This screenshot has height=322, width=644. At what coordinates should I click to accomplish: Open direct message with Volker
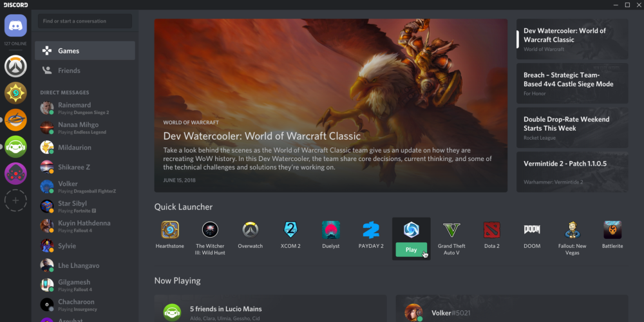[x=85, y=187]
